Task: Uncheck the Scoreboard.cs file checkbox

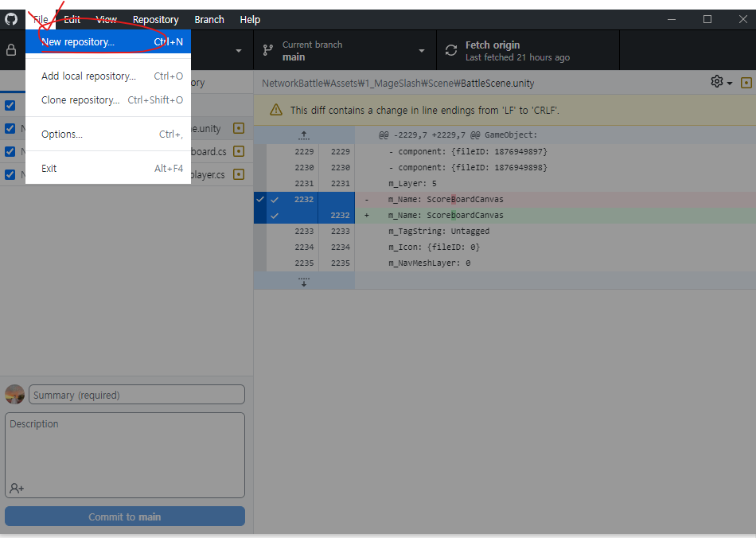Action: tap(10, 151)
